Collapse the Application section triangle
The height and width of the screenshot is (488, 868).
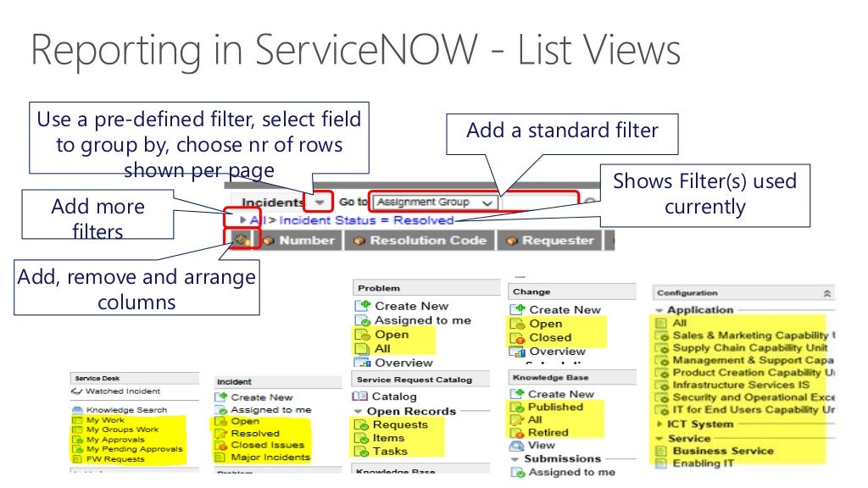coord(659,310)
